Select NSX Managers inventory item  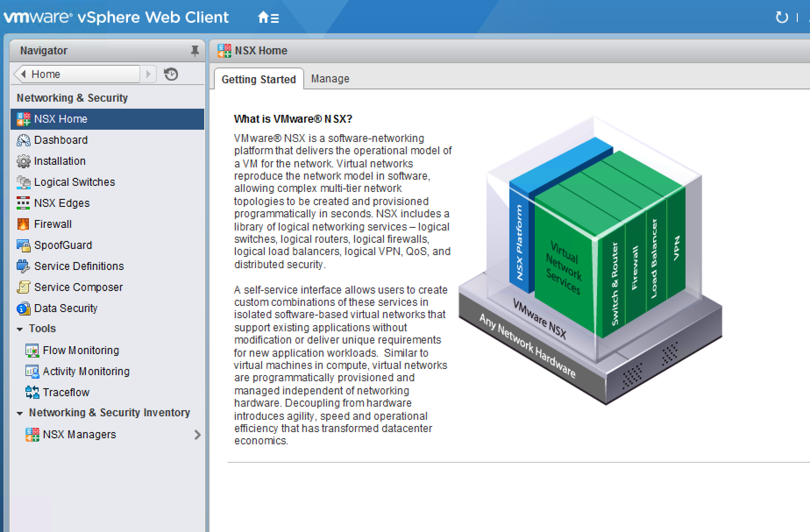click(107, 434)
